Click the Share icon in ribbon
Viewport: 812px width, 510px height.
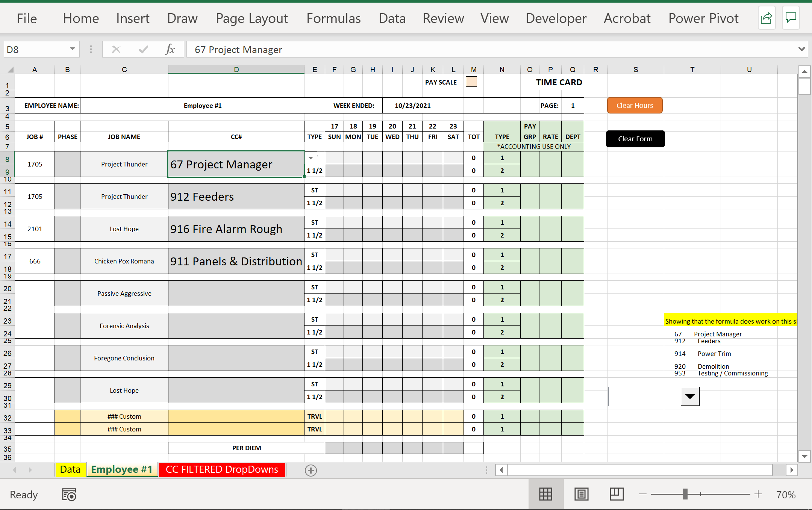(x=766, y=18)
